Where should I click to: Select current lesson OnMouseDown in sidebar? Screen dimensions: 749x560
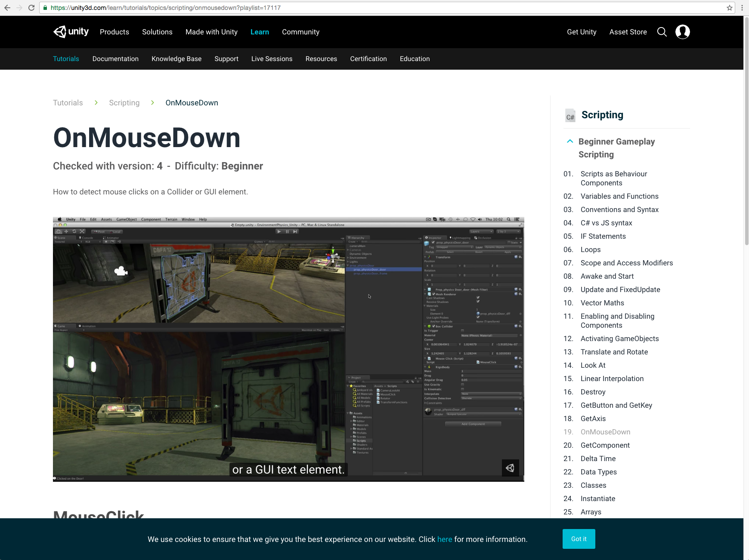point(605,432)
